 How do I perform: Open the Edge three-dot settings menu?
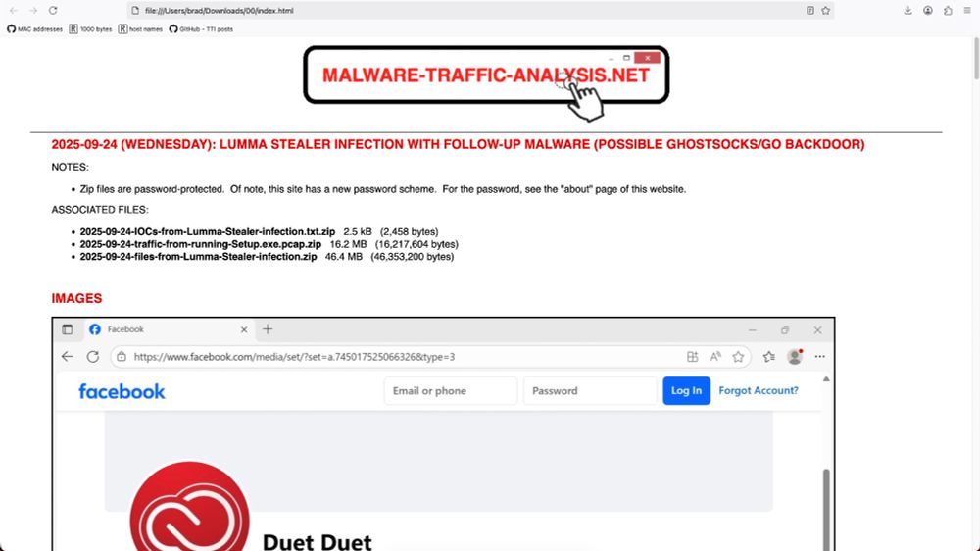820,357
